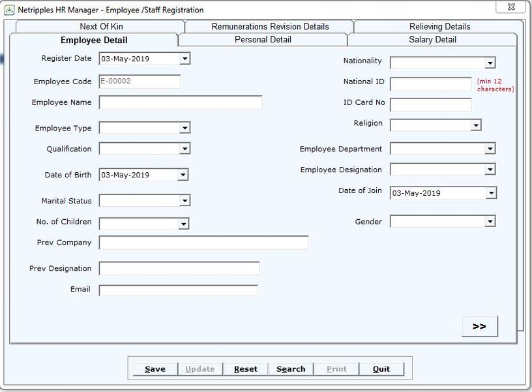Screen dimensions: 532x392
Task: Expand the Gender dropdown
Action: [490, 222]
